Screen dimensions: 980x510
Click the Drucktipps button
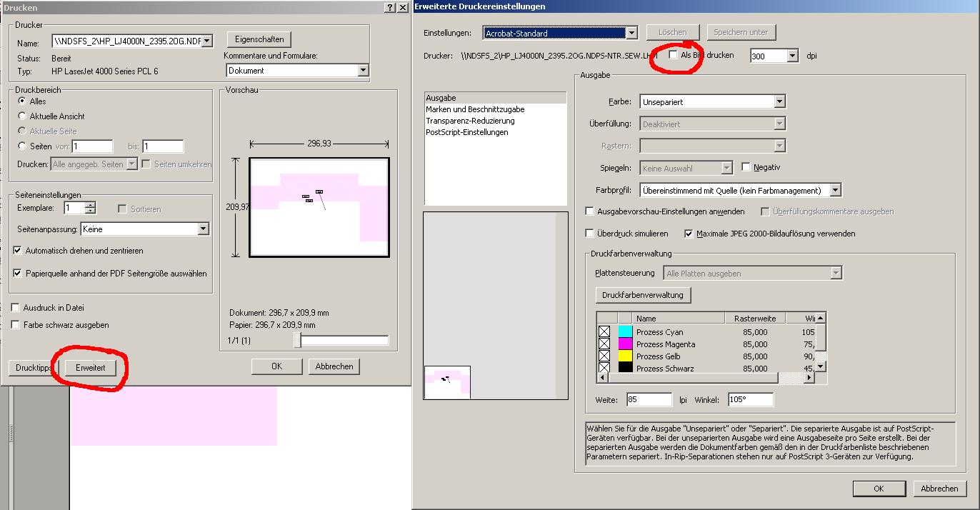click(x=33, y=368)
